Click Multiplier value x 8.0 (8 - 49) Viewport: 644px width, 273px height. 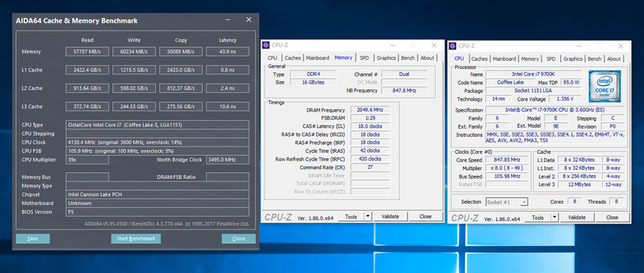coord(507,169)
